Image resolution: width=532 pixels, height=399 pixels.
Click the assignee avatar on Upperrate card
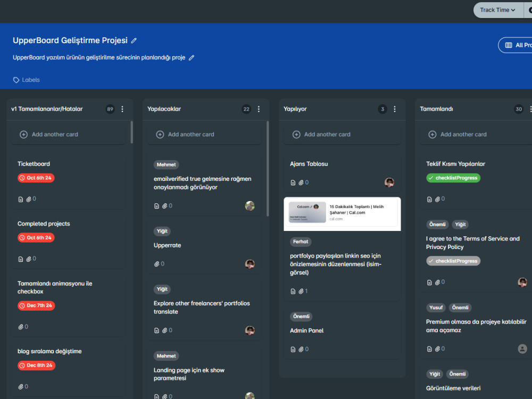(x=250, y=264)
